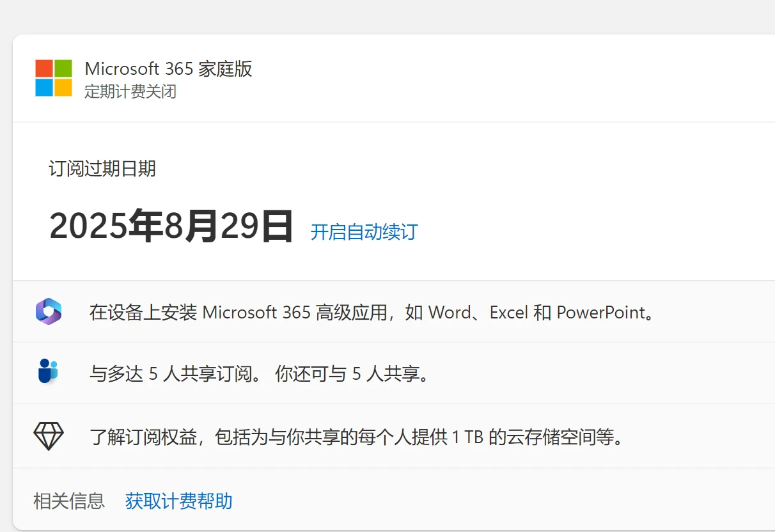Turn on auto-renew via 开启自动续订
Viewport: 775px width, 532px height.
coord(364,231)
